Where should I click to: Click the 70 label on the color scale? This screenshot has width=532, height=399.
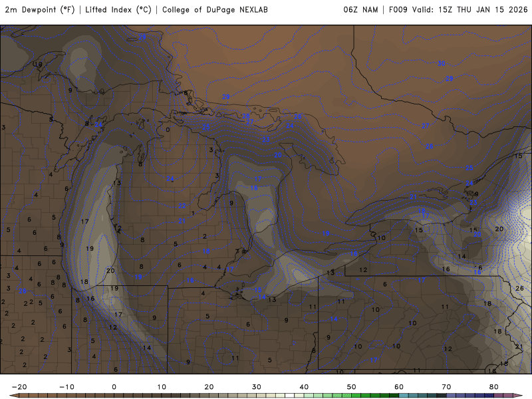[x=446, y=387]
